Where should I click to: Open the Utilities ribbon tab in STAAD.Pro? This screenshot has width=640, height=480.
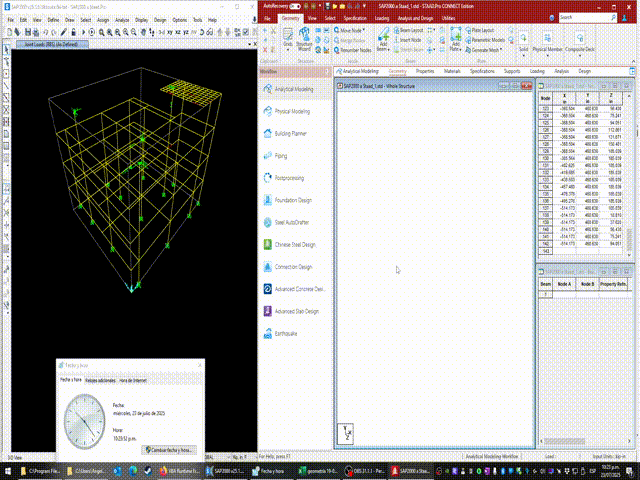click(x=448, y=18)
